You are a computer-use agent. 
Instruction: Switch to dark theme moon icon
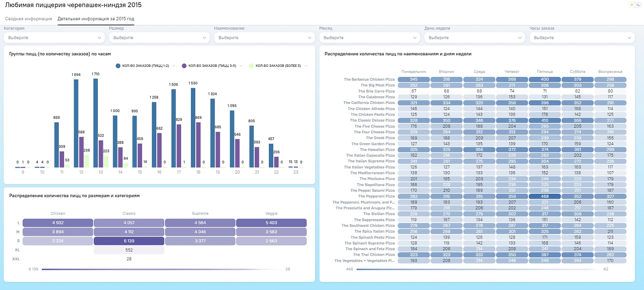pos(638,5)
